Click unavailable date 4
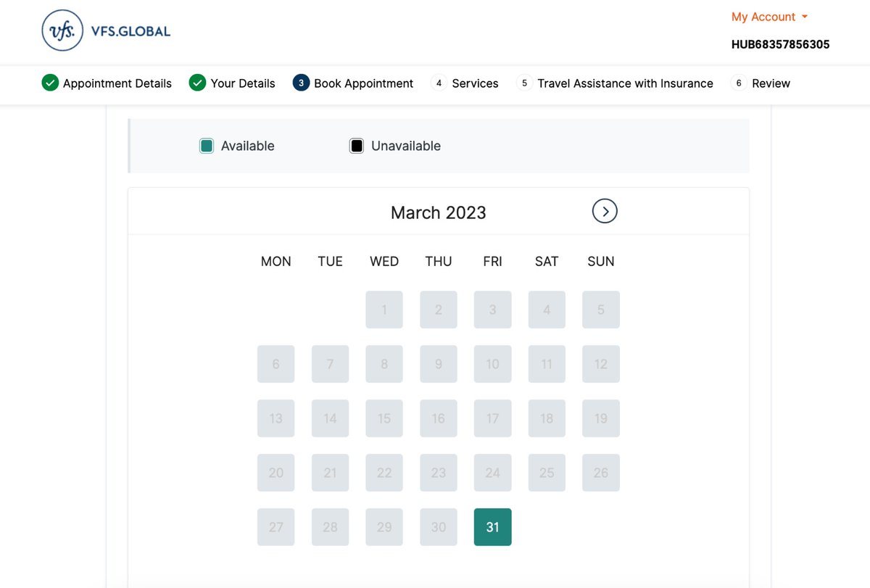This screenshot has height=588, width=870. (547, 310)
